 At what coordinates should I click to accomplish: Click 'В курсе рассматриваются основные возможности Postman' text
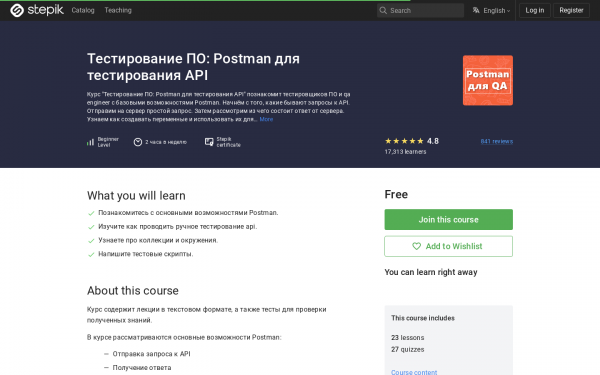pyautogui.click(x=184, y=337)
